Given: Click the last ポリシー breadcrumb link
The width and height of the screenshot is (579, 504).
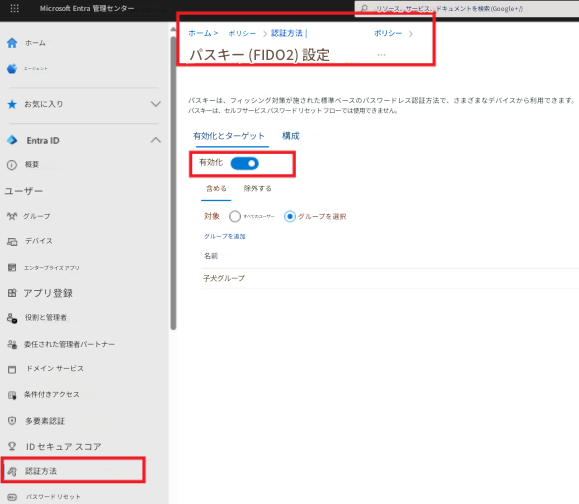Looking at the screenshot, I should 388,33.
